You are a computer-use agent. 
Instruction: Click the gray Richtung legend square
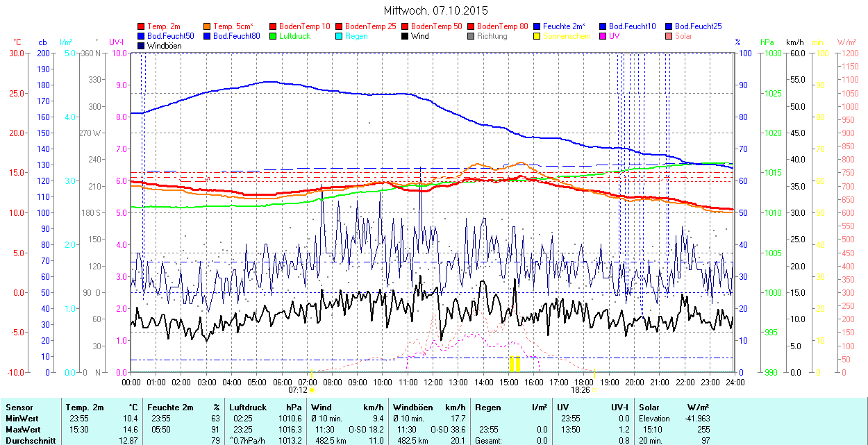471,36
